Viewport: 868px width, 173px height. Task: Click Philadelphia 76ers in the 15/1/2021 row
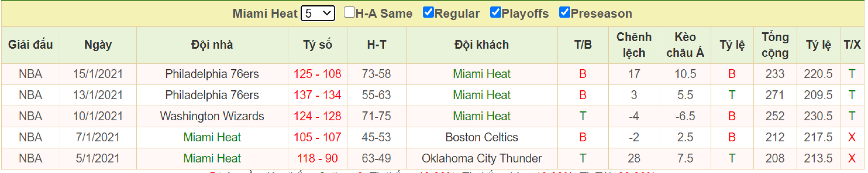point(212,74)
